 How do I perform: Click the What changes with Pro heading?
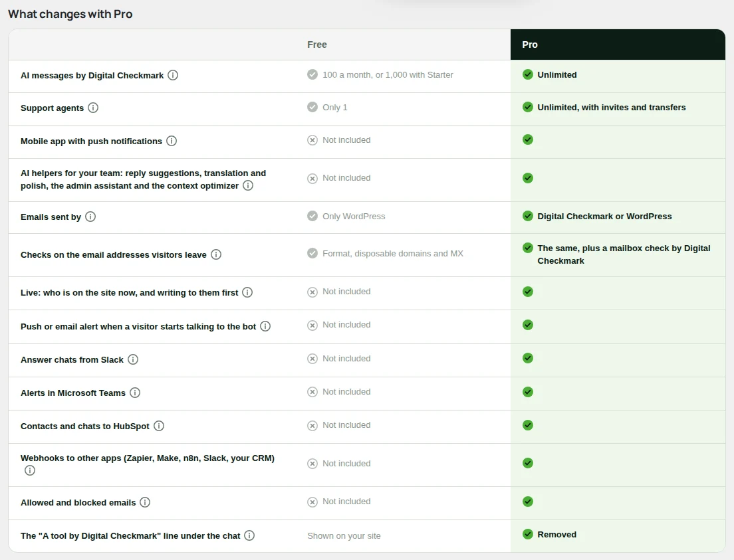click(x=70, y=14)
